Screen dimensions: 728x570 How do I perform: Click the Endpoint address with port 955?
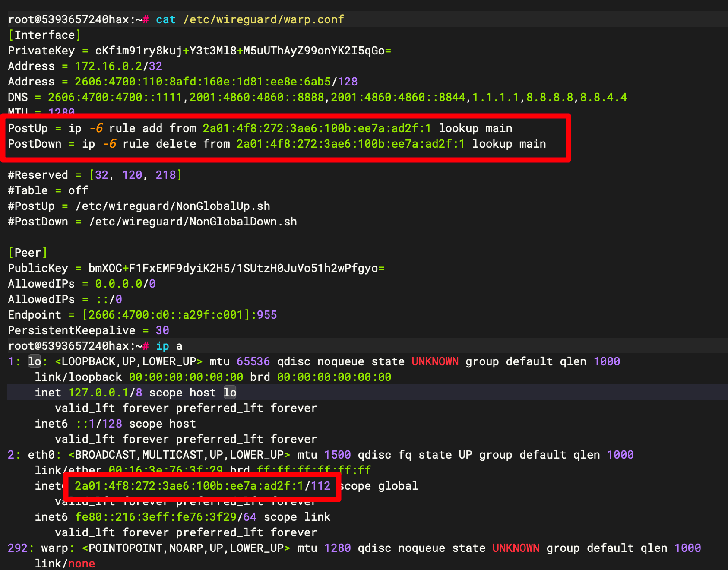coord(180,315)
